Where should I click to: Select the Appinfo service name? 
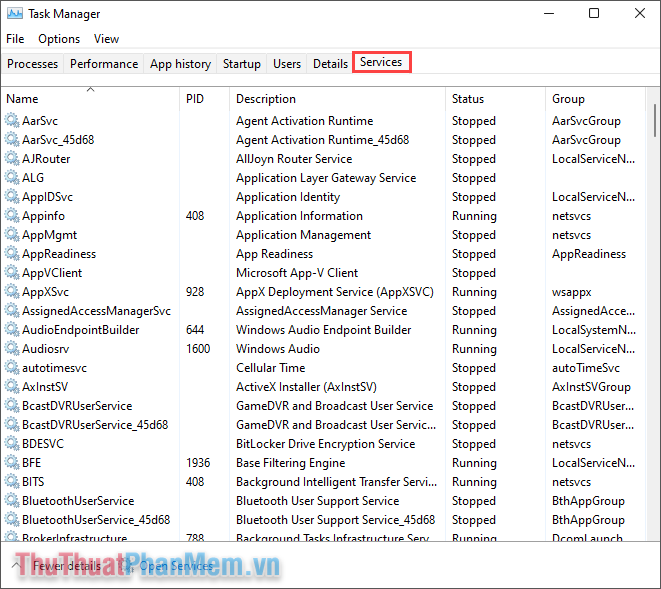point(43,215)
